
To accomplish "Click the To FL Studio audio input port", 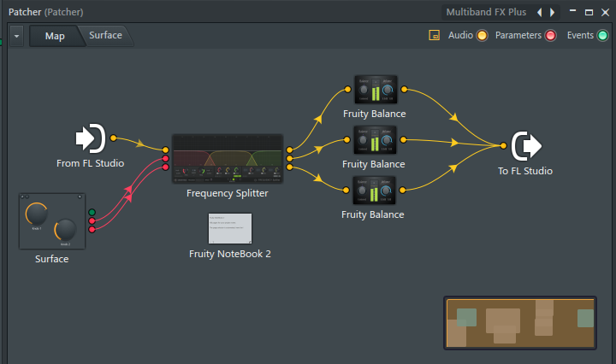I will [x=503, y=145].
